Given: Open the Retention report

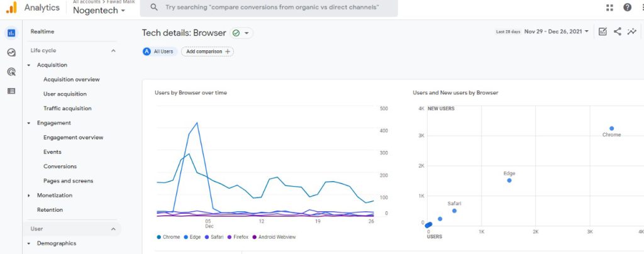Looking at the screenshot, I should click(x=50, y=210).
